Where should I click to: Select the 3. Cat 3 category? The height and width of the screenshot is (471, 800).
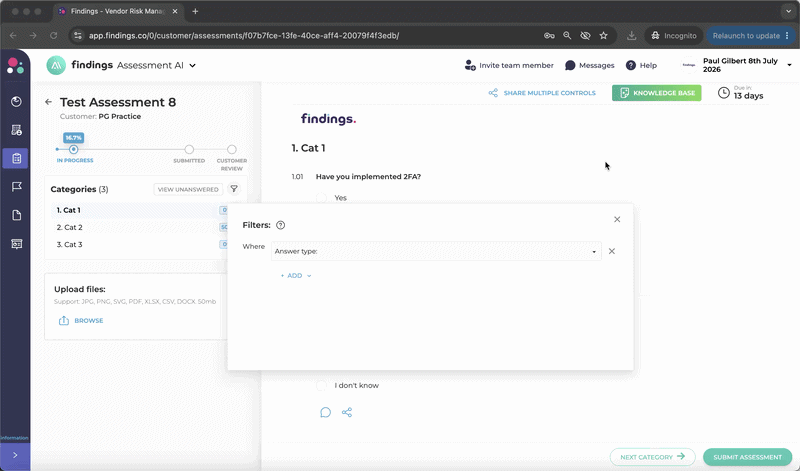(69, 244)
